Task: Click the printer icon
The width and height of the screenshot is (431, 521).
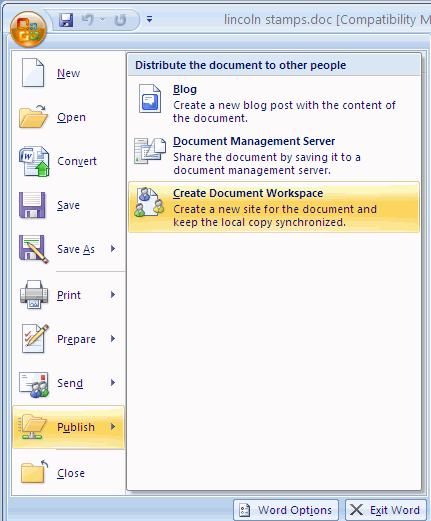Action: coord(34,294)
